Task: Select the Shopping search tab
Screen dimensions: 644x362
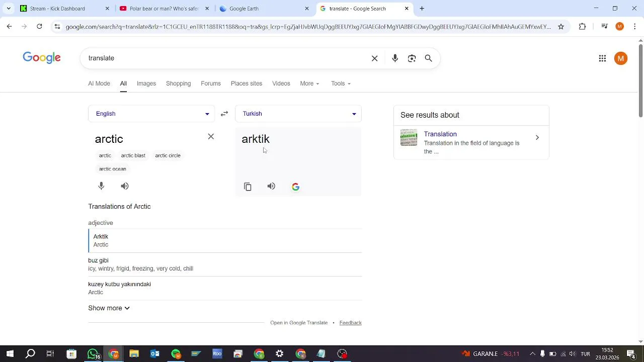Action: 178,83
